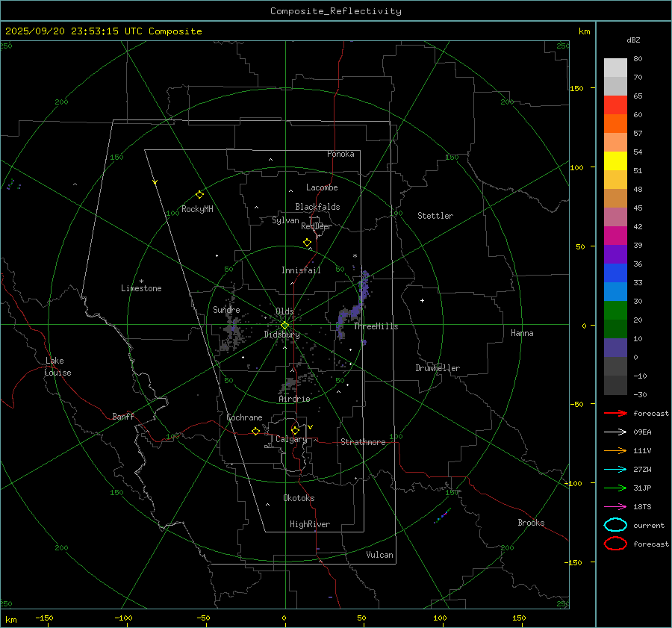
Task: Select the yellow diamond marker below Cochrane
Action: tap(255, 432)
